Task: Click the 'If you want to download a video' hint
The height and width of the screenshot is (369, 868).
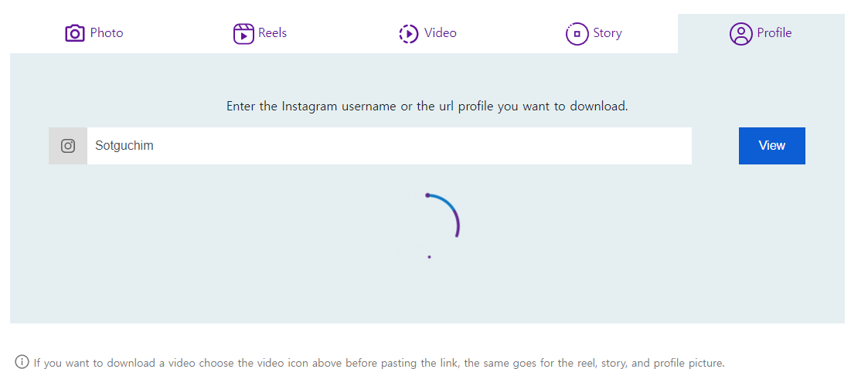Action: tap(379, 363)
